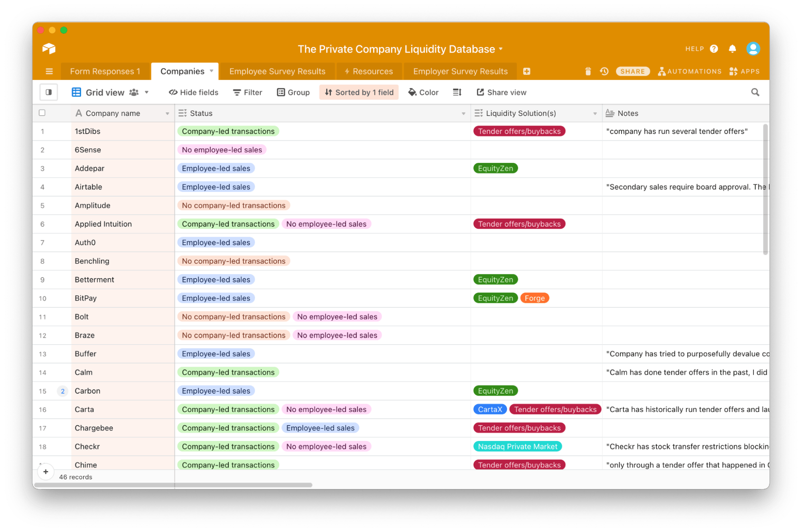Click Chargebee's Employee-led sales tag
This screenshot has height=532, width=802.
click(320, 428)
